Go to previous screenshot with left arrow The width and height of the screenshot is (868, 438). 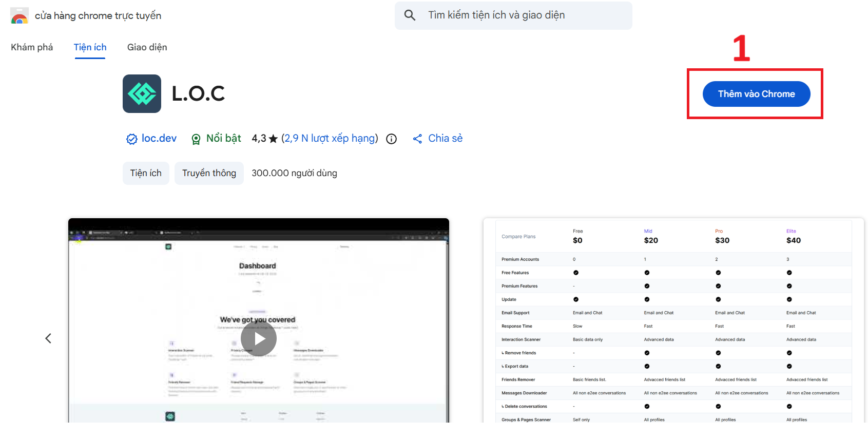click(x=48, y=338)
